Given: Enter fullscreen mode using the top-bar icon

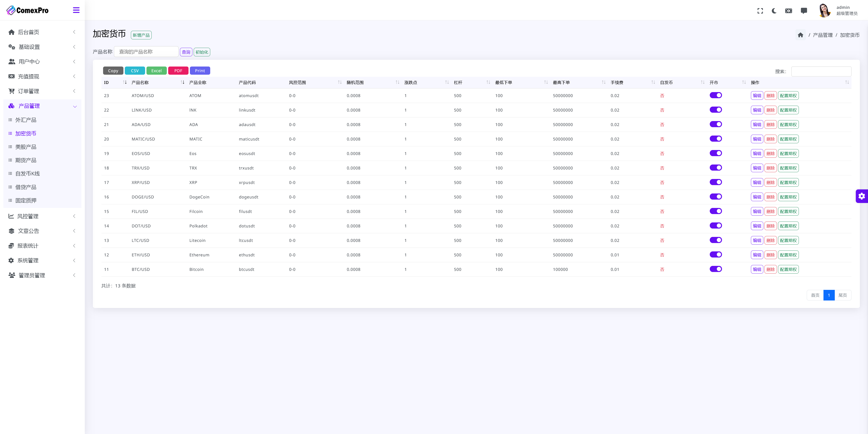Looking at the screenshot, I should [760, 11].
